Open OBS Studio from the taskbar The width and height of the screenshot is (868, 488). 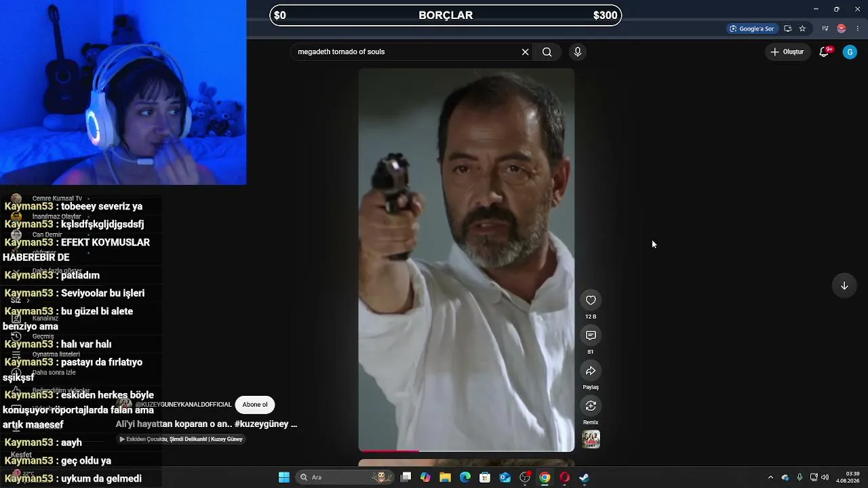click(x=525, y=477)
